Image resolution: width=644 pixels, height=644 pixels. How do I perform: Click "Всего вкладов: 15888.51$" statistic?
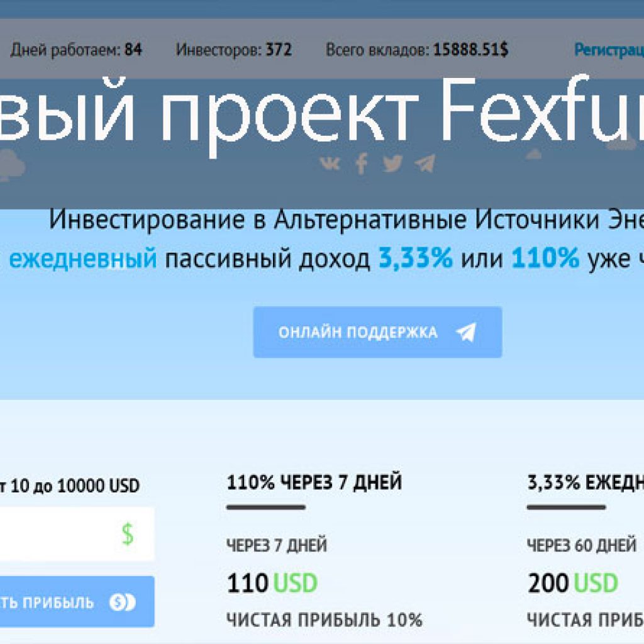click(417, 50)
